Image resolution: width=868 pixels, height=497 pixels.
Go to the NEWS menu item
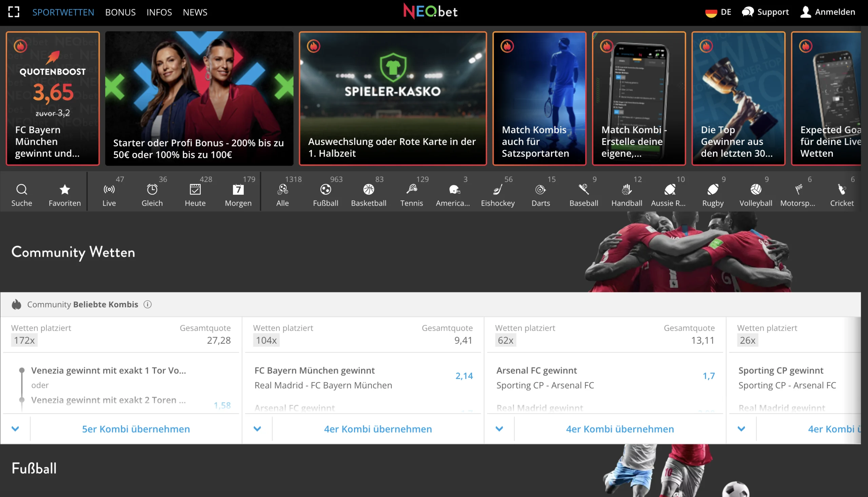point(195,12)
